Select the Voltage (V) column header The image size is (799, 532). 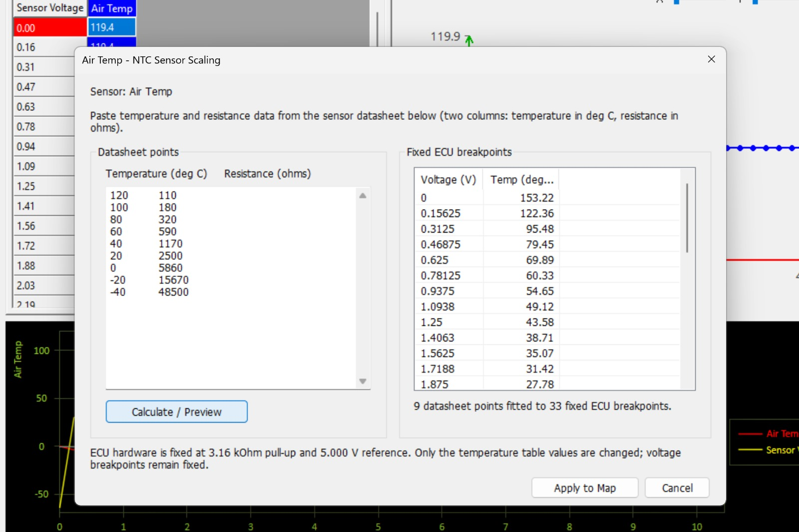coord(448,180)
